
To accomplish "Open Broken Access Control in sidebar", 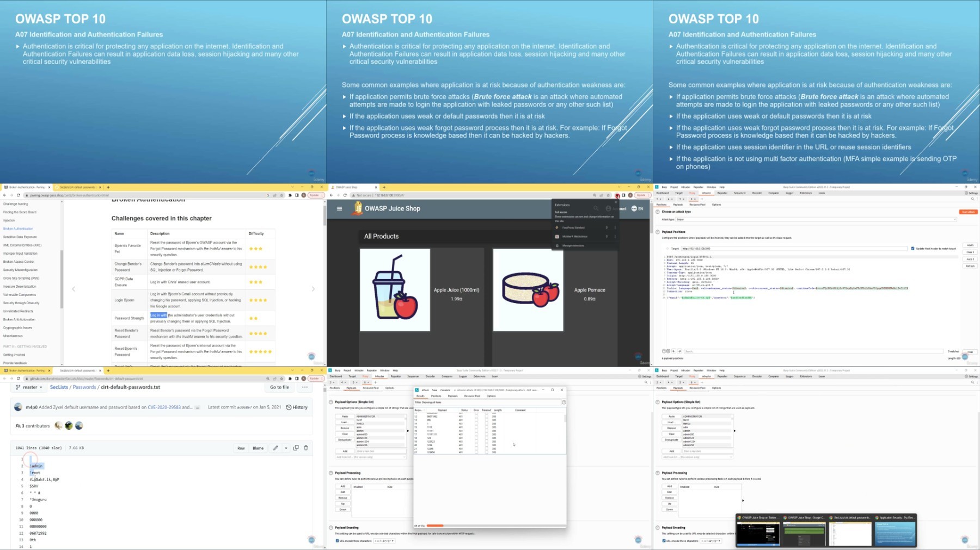I will [x=19, y=262].
